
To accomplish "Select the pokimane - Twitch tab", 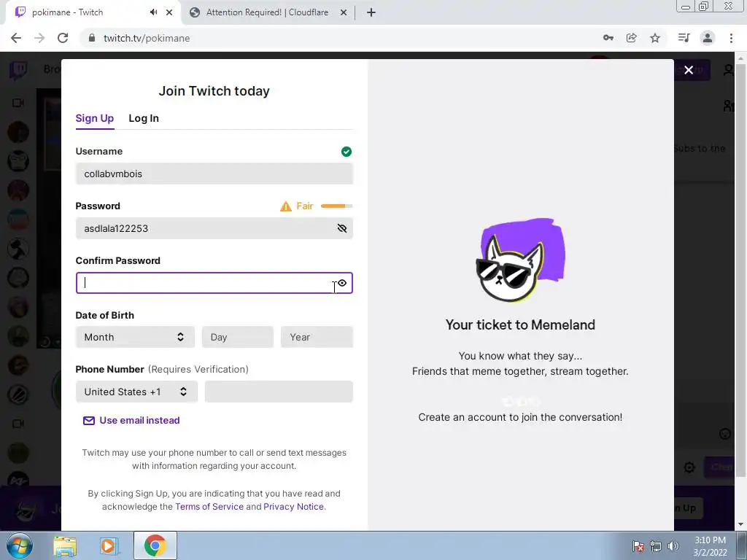I will coord(68,12).
